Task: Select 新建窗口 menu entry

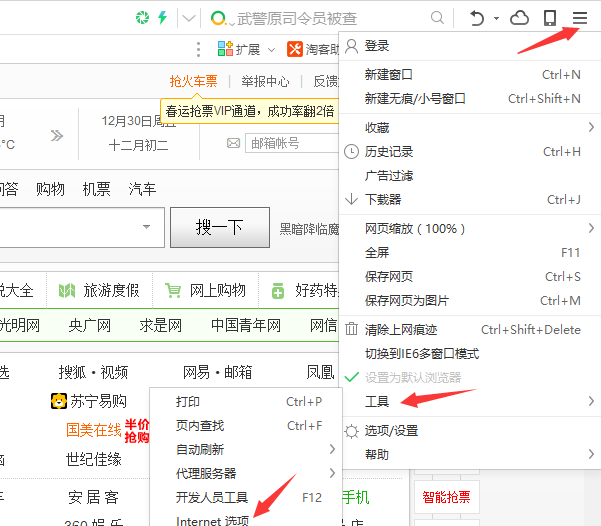Action: point(470,75)
